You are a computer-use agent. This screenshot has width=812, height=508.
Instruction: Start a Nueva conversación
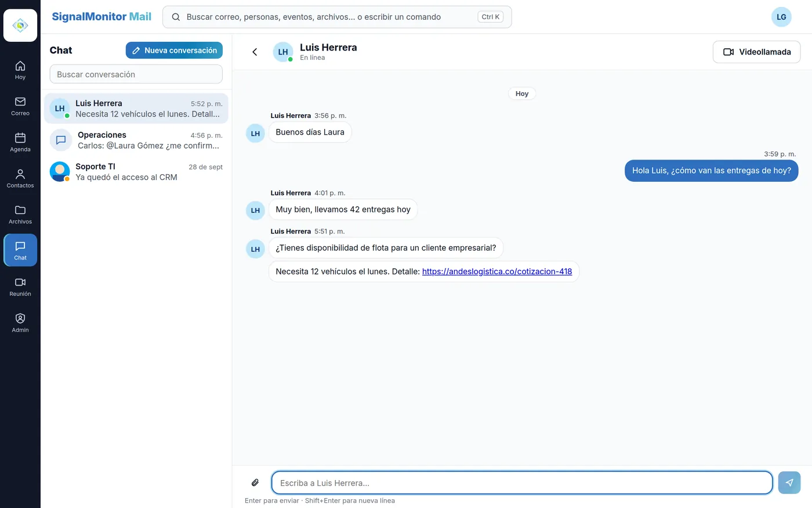[x=174, y=51]
